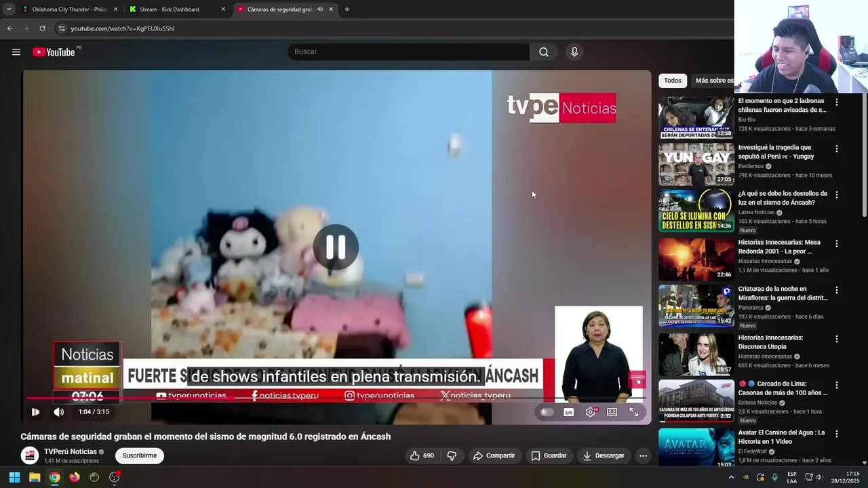Open the Windows Start menu
The width and height of the screenshot is (868, 488).
[x=14, y=477]
